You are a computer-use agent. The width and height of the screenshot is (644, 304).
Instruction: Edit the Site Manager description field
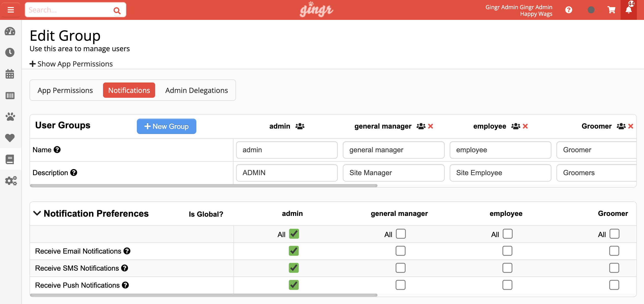pyautogui.click(x=394, y=173)
